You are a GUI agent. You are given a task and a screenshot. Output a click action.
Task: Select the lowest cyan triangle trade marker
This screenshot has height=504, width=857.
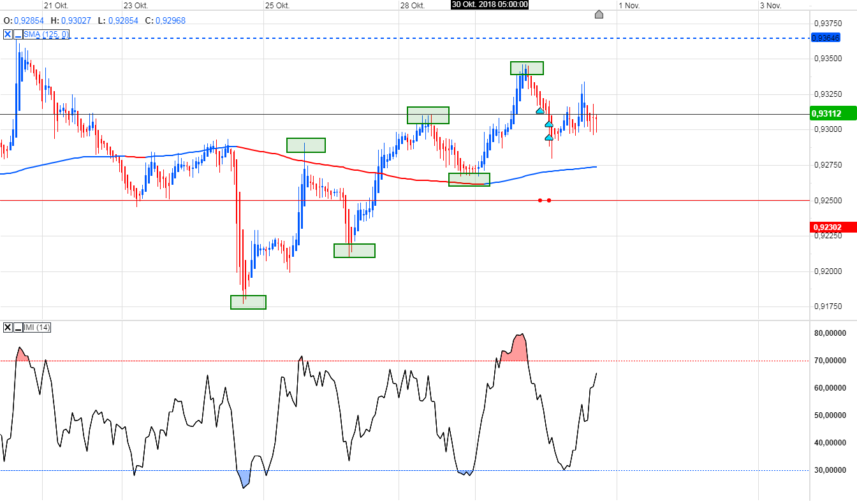pyautogui.click(x=549, y=138)
